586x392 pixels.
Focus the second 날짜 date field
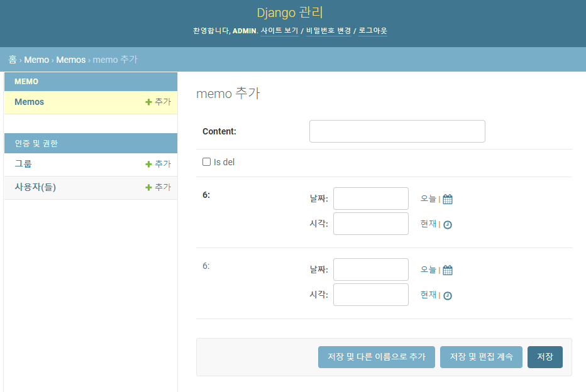pyautogui.click(x=371, y=269)
